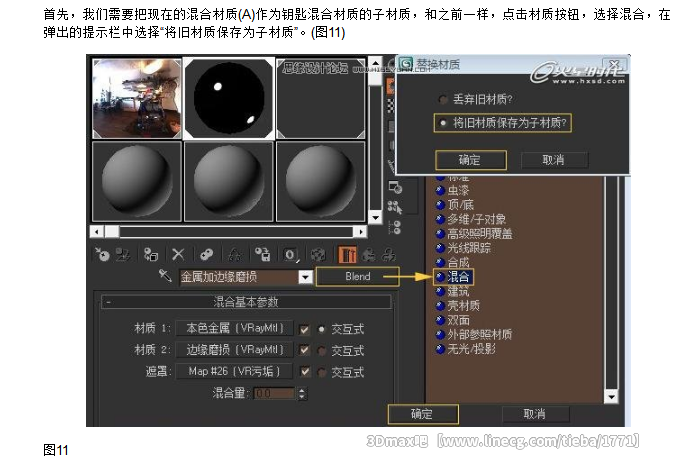Screen dimensions: 679x460
Task: Select 交互式 radio for 遮罩
Action: (x=321, y=372)
